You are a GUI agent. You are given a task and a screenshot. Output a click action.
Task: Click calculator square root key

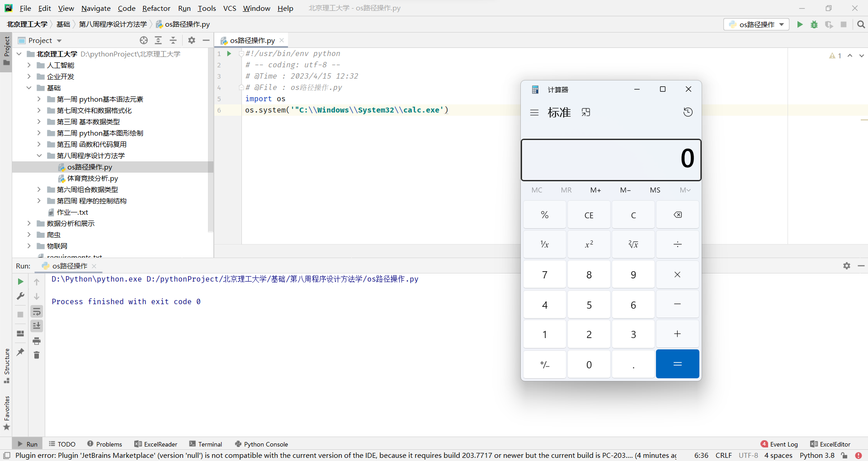633,245
